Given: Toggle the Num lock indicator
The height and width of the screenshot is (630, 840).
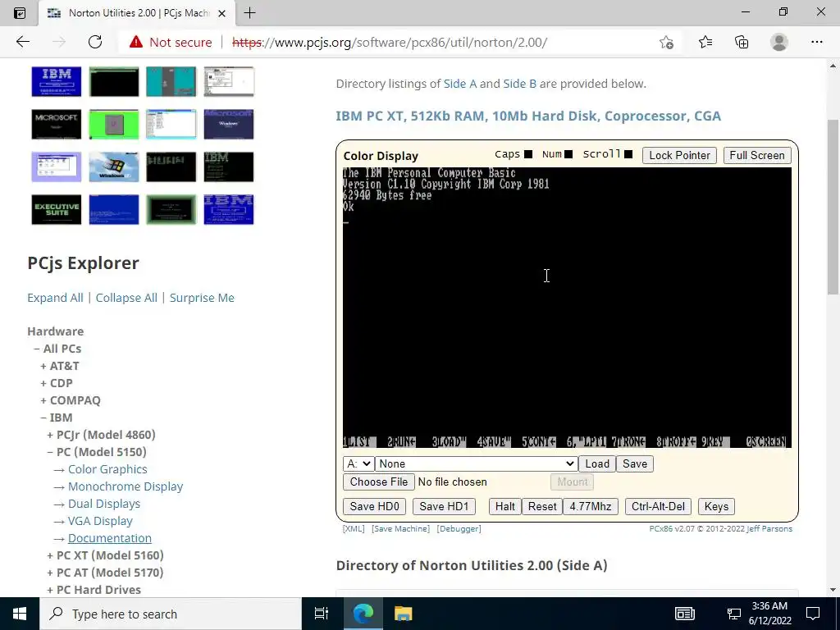Looking at the screenshot, I should (569, 154).
